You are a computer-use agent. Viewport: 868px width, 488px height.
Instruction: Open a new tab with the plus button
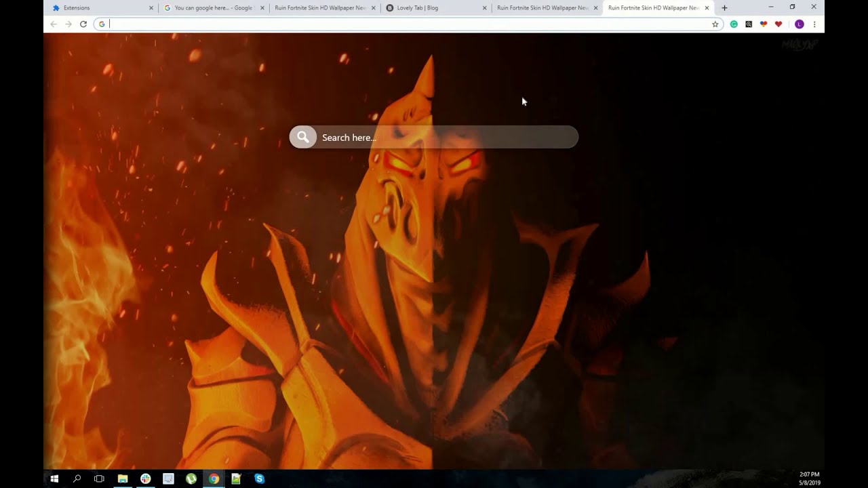(x=724, y=8)
